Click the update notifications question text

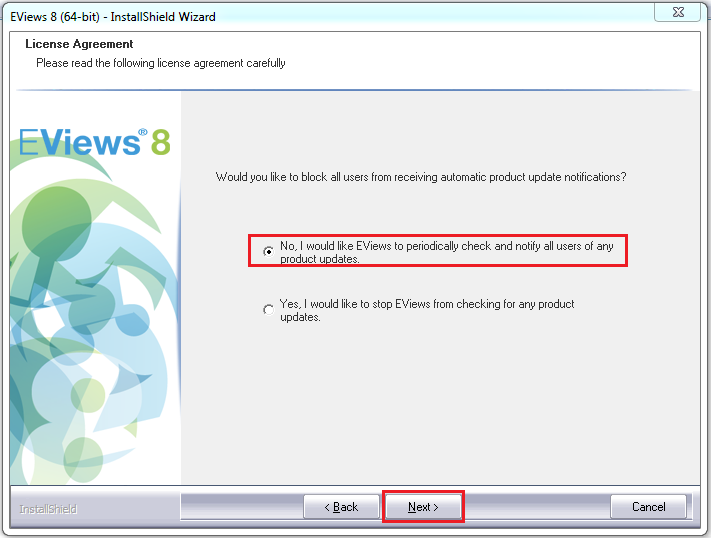point(421,177)
